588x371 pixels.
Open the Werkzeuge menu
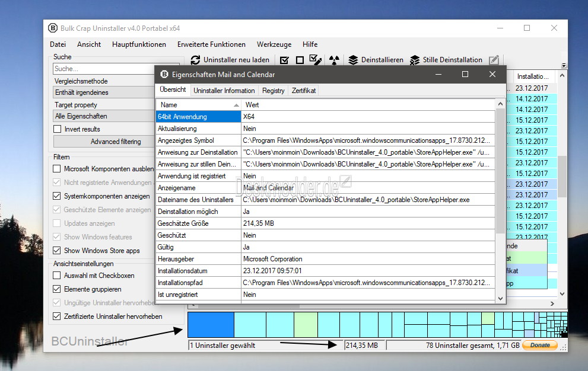[x=274, y=44]
